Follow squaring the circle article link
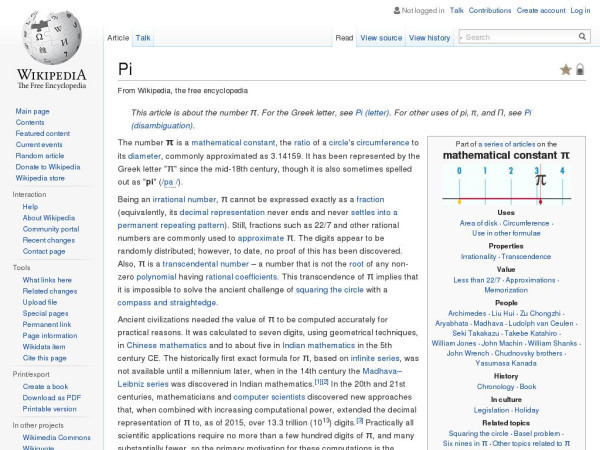The height and width of the screenshot is (450, 600). click(x=329, y=289)
